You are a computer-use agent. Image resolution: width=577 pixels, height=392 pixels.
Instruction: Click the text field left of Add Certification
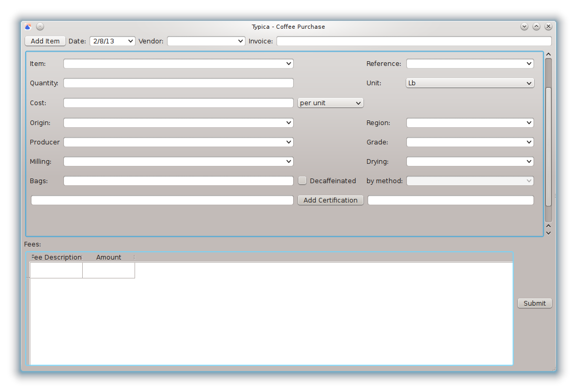coord(162,200)
